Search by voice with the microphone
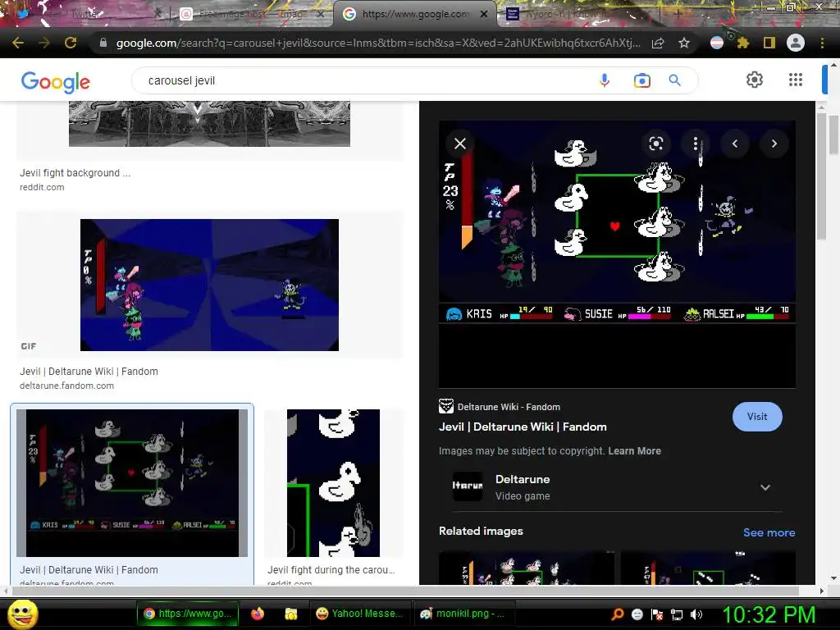840x630 pixels. pyautogui.click(x=605, y=80)
